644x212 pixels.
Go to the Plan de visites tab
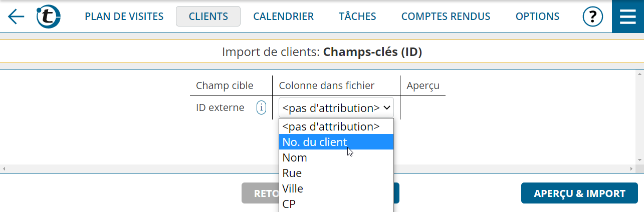(124, 16)
